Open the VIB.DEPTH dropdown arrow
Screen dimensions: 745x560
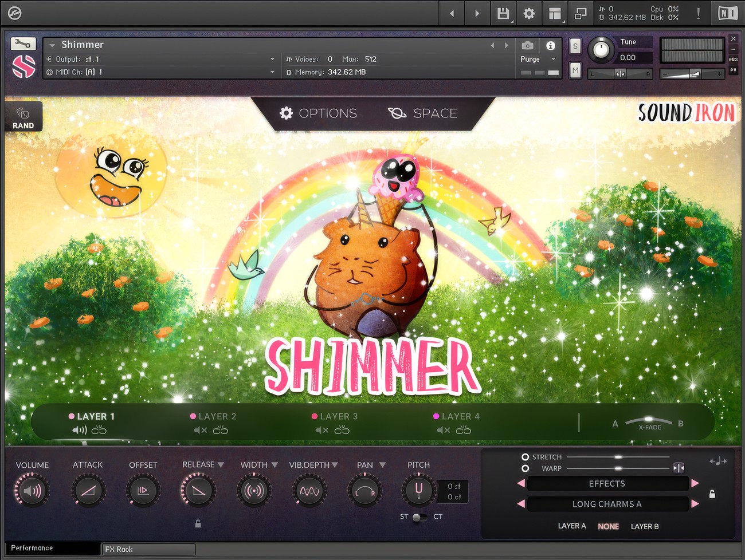pos(335,464)
